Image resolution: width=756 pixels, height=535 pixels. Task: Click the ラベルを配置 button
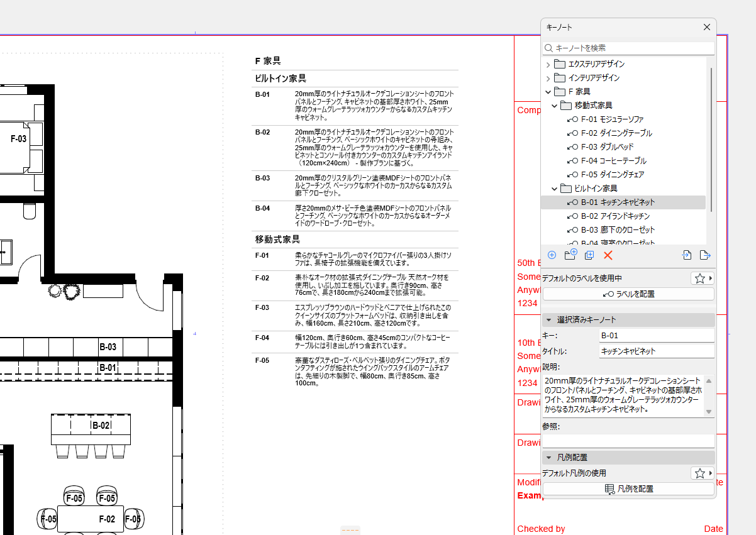coord(628,294)
